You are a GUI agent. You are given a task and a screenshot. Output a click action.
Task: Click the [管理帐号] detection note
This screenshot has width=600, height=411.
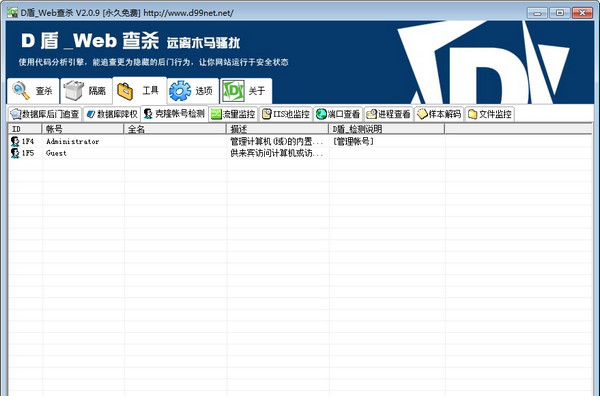pyautogui.click(x=353, y=142)
